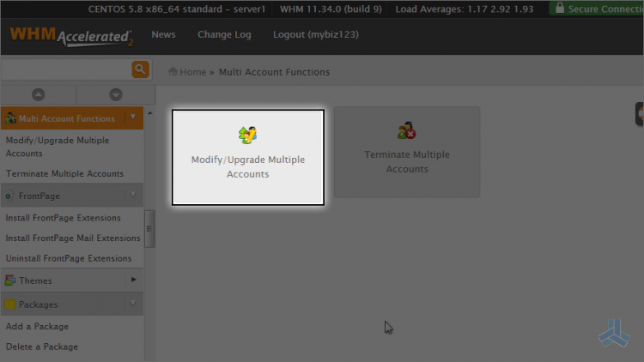Open the Change Log menu item
The image size is (644, 362).
click(x=224, y=35)
